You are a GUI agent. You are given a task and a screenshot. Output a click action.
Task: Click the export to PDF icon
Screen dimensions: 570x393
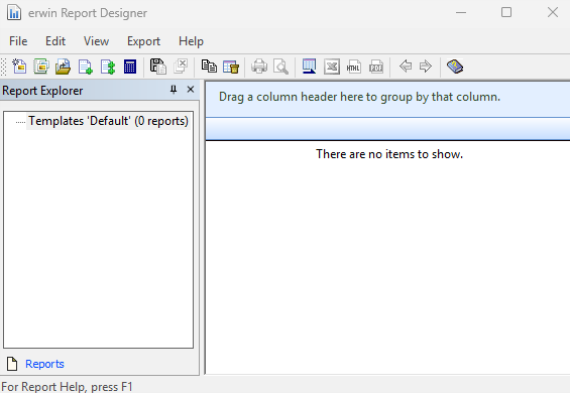376,67
